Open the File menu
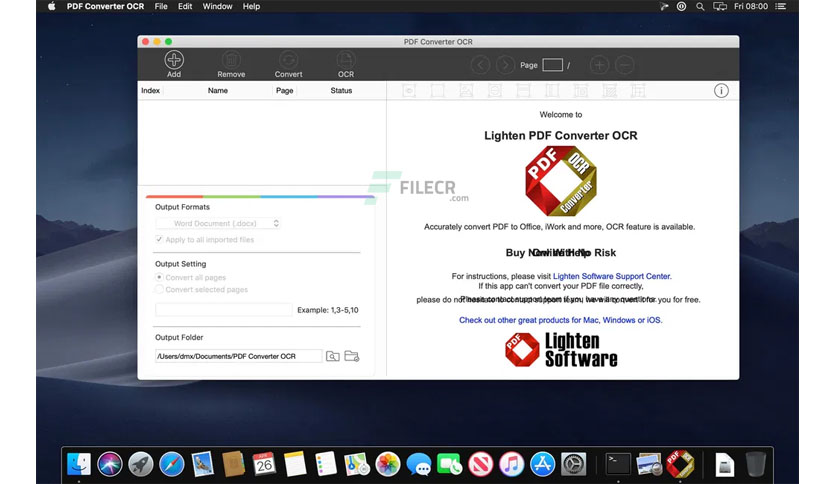This screenshot has width=836, height=484. point(161,6)
